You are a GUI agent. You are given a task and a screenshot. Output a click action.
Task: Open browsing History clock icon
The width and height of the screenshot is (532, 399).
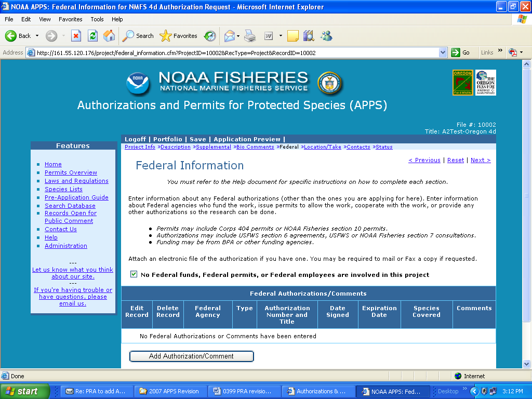(210, 36)
